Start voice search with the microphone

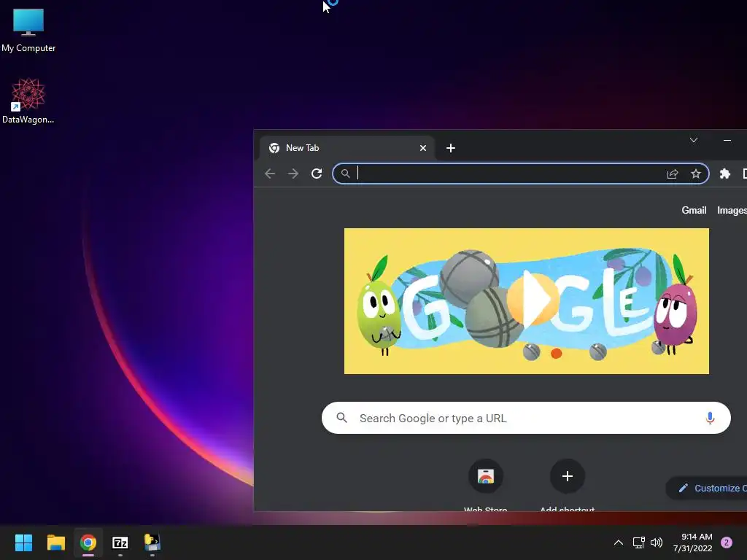(x=710, y=418)
